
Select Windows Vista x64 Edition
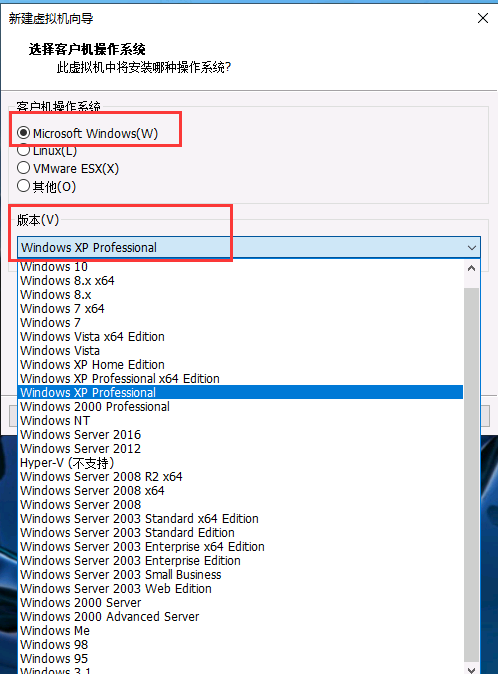click(240, 337)
